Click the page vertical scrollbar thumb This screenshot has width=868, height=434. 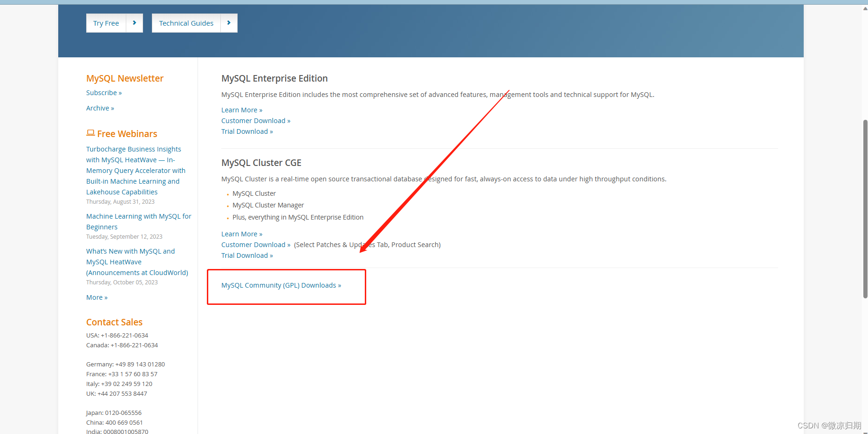865,209
